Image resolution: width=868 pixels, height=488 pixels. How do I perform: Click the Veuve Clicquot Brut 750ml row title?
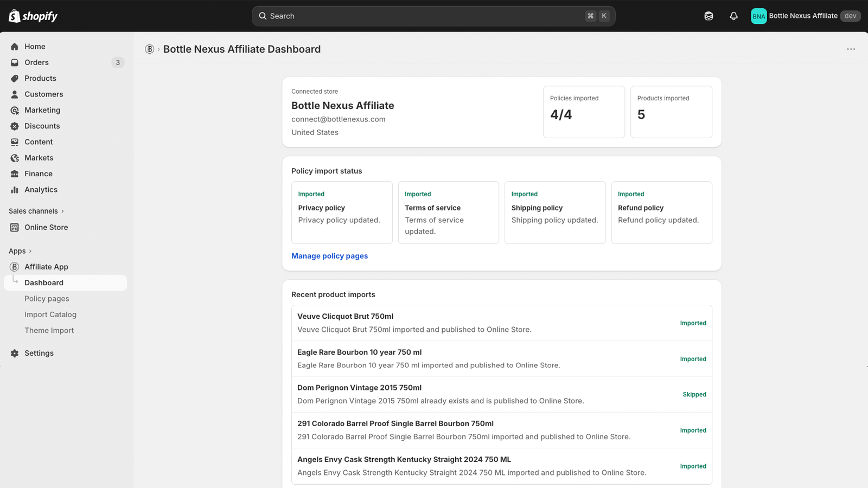pos(345,316)
